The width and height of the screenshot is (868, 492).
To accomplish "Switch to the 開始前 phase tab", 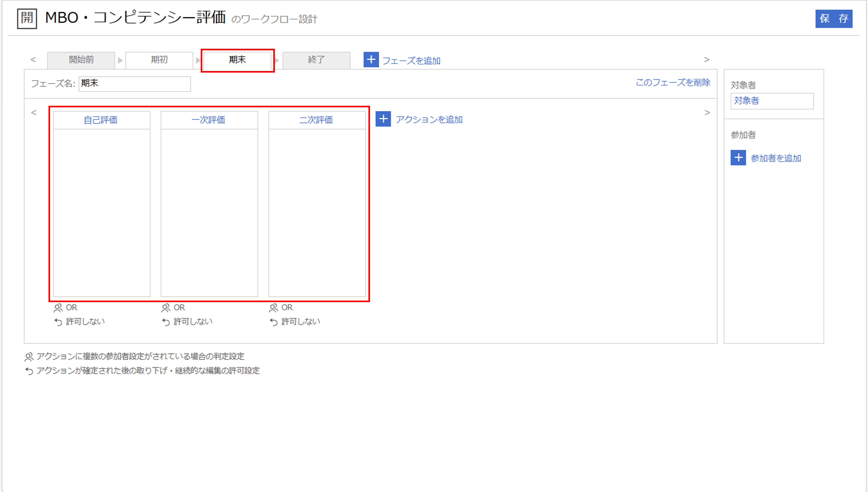I will point(81,60).
